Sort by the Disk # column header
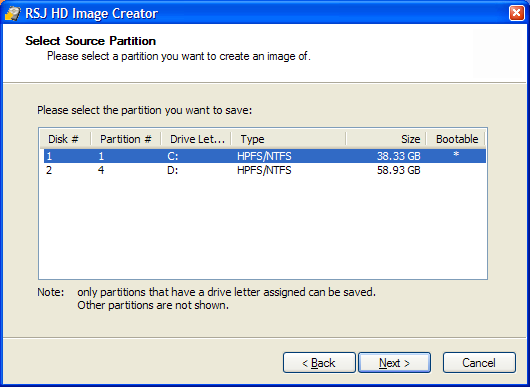Viewport: 530px width, 387px height. (65, 139)
